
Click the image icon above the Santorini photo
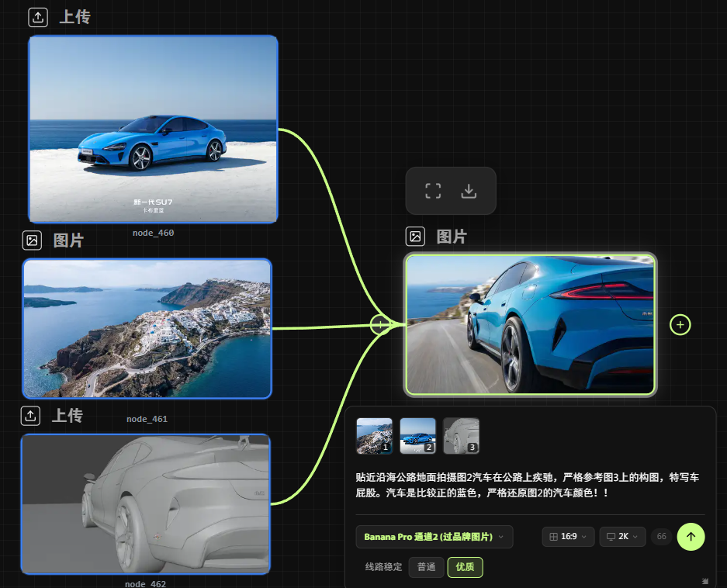[x=32, y=240]
